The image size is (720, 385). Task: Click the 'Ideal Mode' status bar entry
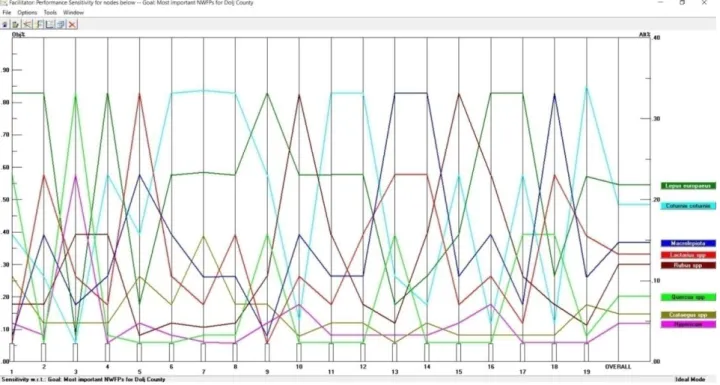[x=691, y=379]
